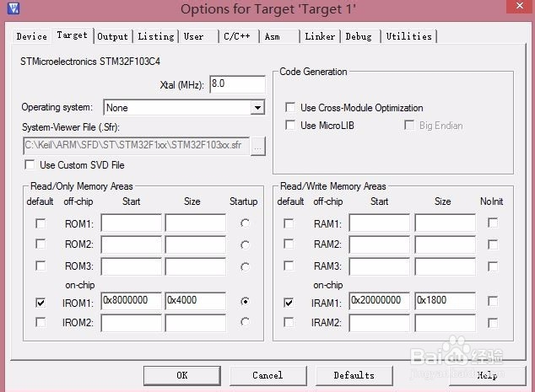
Task: Click the Cancel button
Action: click(267, 375)
